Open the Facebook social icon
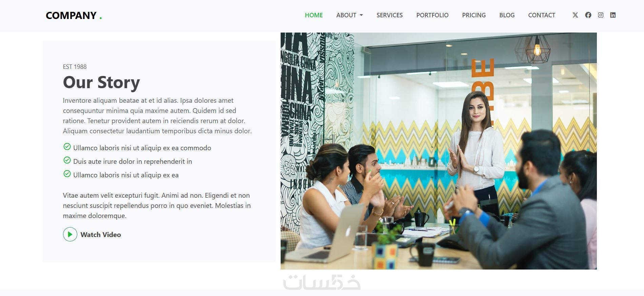Viewport: 644px width, 296px height. point(588,15)
